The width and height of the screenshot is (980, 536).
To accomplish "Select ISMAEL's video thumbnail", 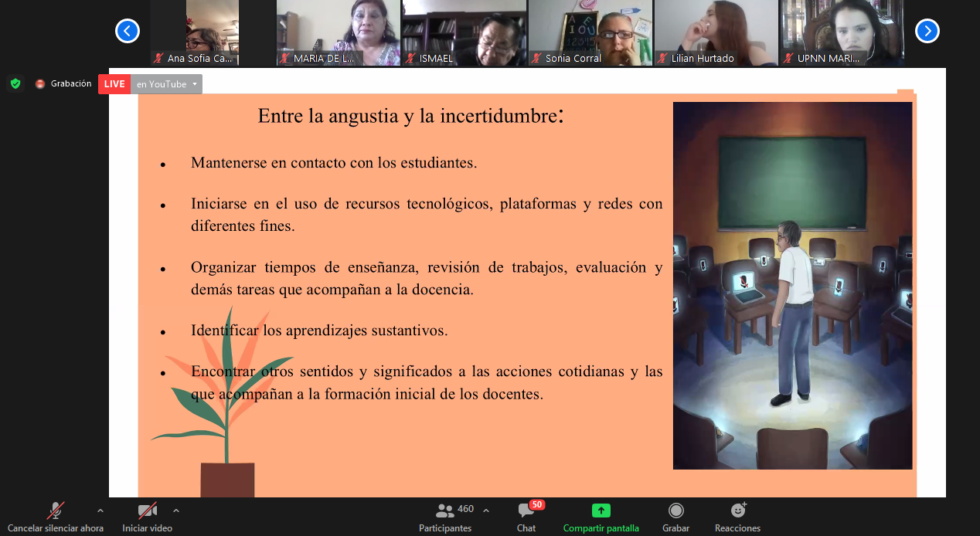I will pyautogui.click(x=464, y=32).
